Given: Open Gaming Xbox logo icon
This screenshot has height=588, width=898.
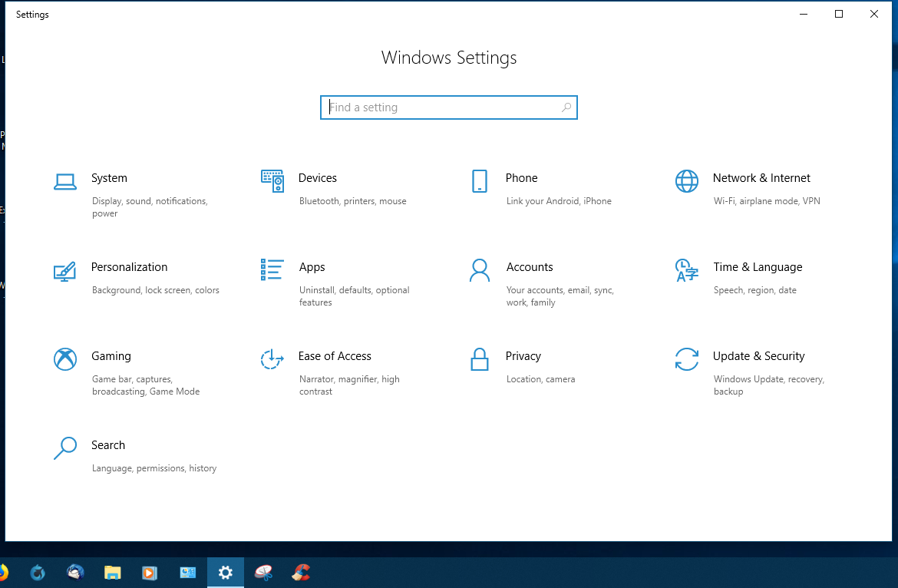Looking at the screenshot, I should (x=65, y=359).
